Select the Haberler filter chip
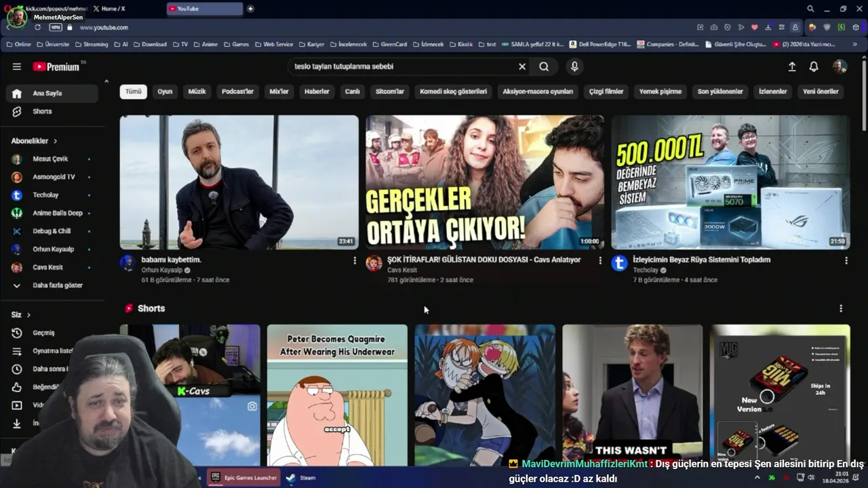 (317, 91)
